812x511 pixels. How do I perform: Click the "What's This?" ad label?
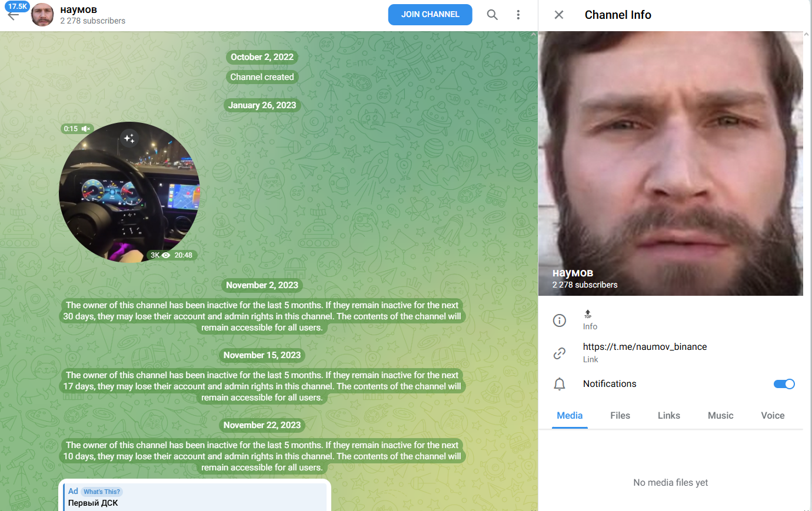[x=102, y=492]
